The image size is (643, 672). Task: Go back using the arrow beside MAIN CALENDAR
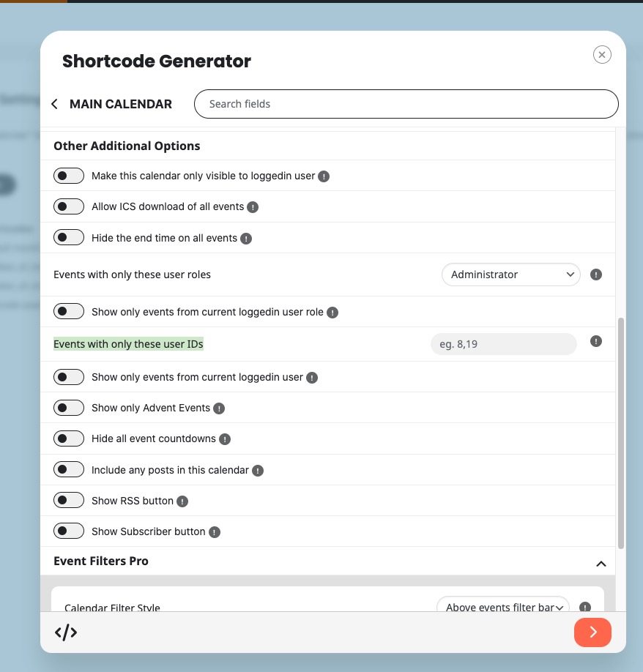54,104
